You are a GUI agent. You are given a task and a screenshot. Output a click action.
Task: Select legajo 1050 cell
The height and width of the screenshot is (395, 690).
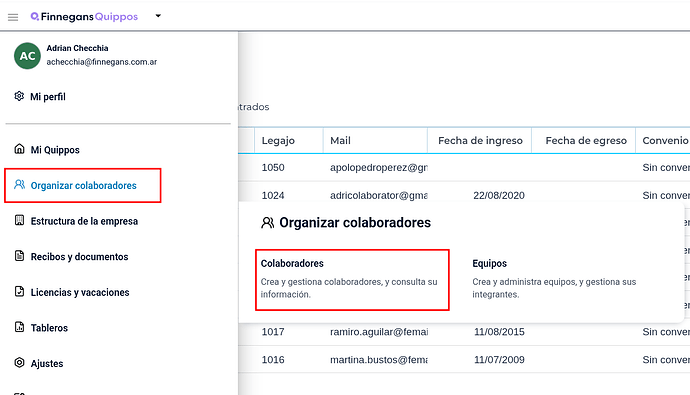(x=273, y=168)
